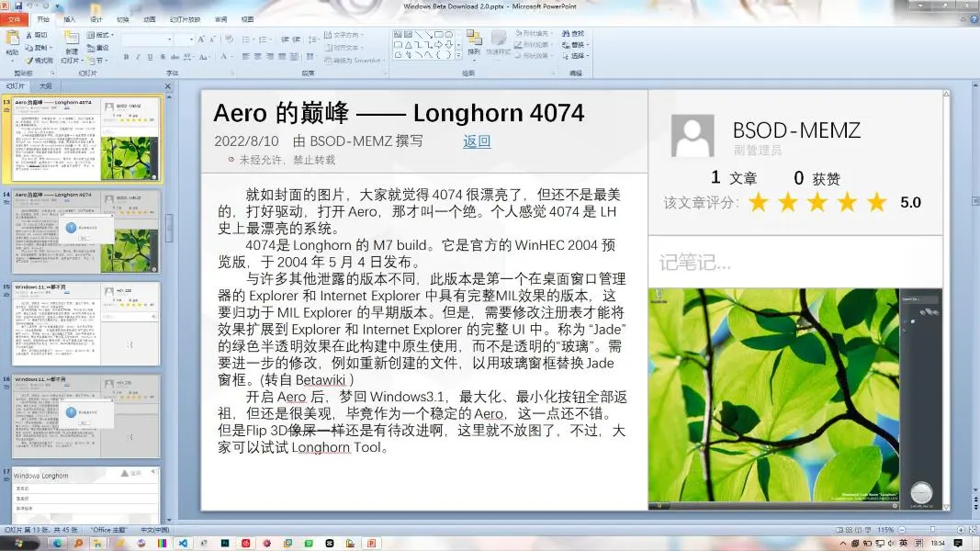
Task: Open the Section (节) dropdown
Action: pos(99,61)
